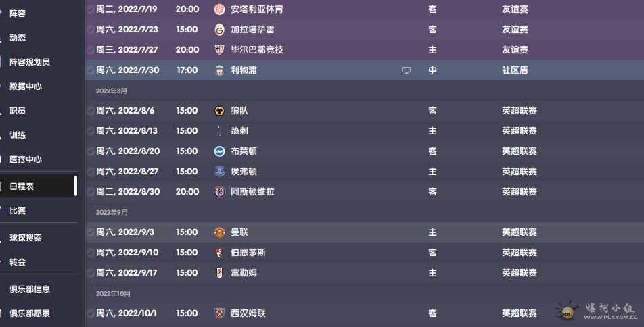Screen dimensions: 644x327
Task: Click 社区盾 competition link
Action: [x=515, y=70]
